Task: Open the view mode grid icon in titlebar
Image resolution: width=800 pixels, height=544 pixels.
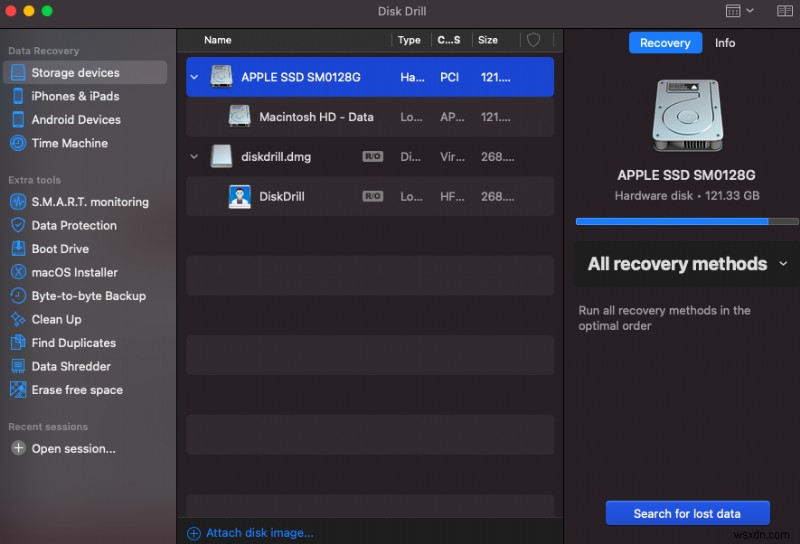Action: pyautogui.click(x=733, y=11)
